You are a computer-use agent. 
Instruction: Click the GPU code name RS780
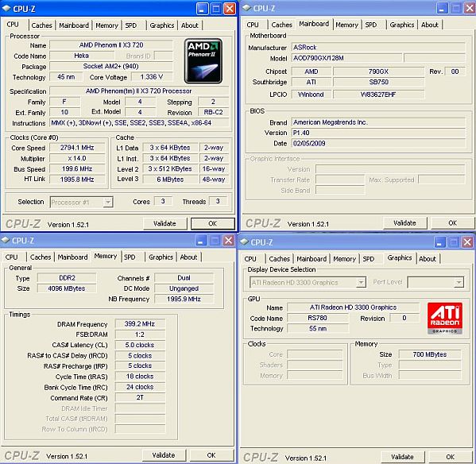[x=318, y=318]
